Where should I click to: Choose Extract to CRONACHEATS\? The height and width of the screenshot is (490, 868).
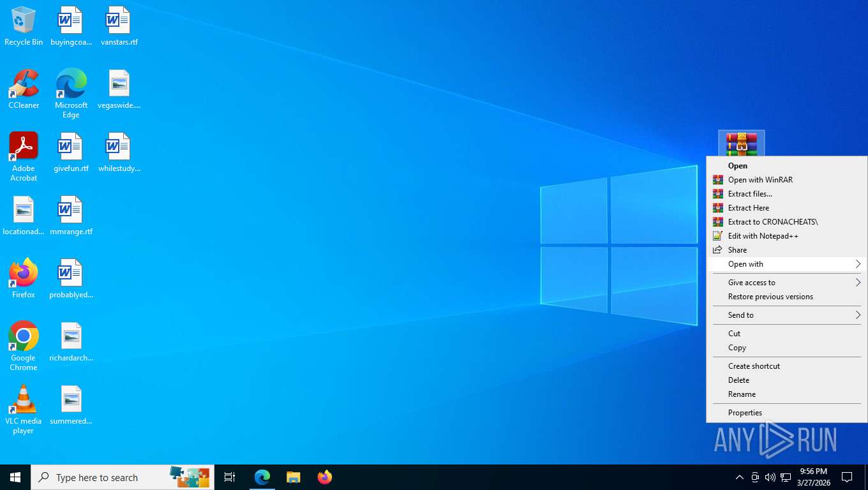click(787, 222)
